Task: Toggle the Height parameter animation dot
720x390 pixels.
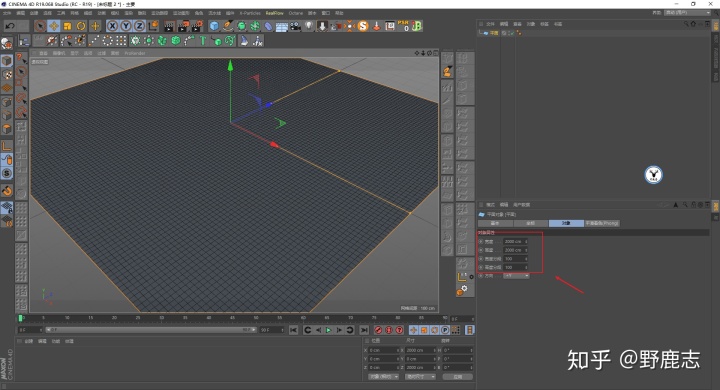Action: click(x=481, y=250)
